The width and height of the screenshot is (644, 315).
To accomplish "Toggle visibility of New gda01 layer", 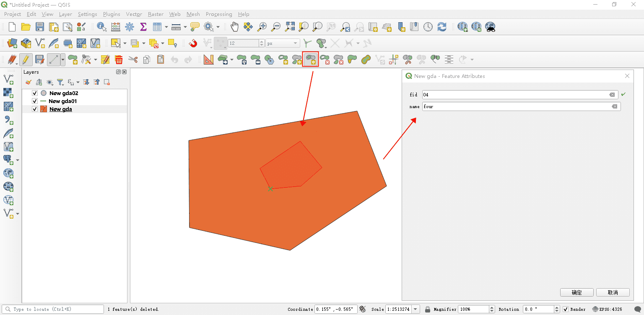I will pyautogui.click(x=35, y=101).
